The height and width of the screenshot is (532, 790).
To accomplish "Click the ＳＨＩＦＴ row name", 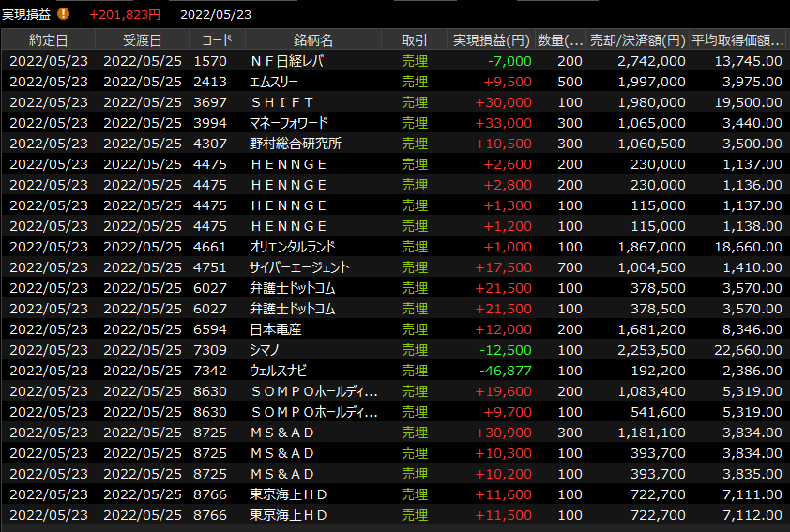I will point(282,102).
